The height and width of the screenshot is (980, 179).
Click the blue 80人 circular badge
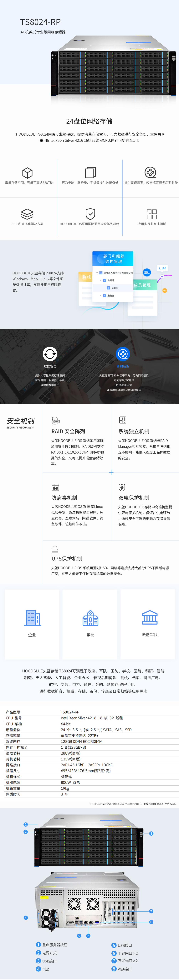[147, 272]
